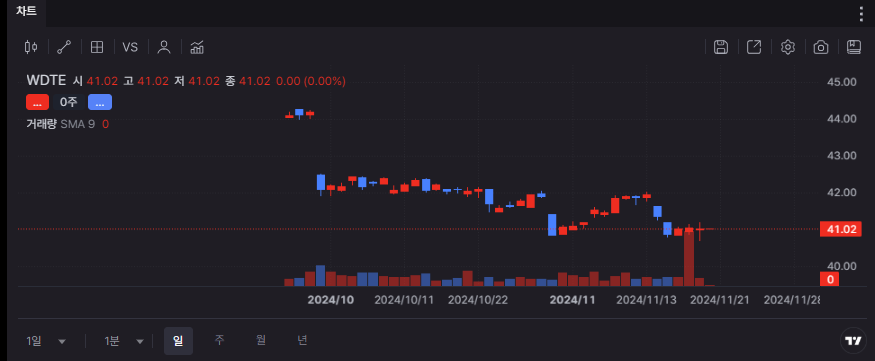Click the 2024/11/21 date axis label

[720, 300]
